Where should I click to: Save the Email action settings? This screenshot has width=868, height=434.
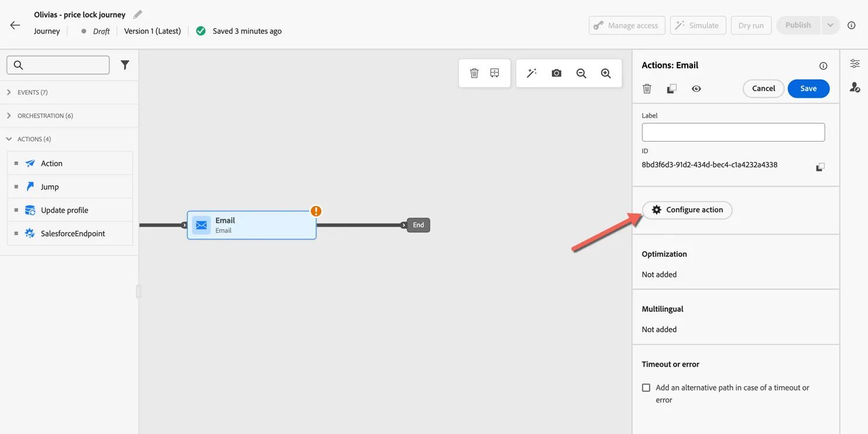point(808,88)
